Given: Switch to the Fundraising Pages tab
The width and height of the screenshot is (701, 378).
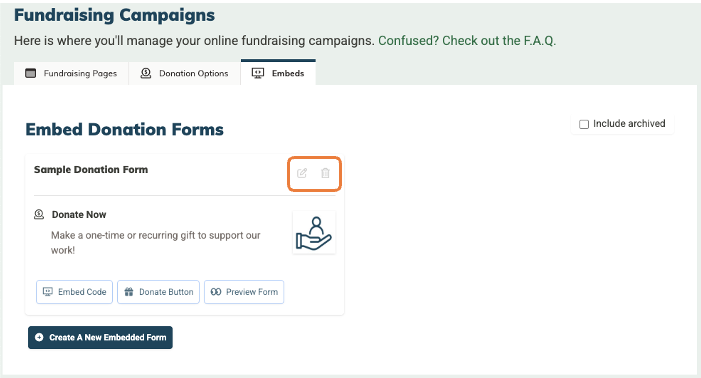Looking at the screenshot, I should click(x=71, y=73).
